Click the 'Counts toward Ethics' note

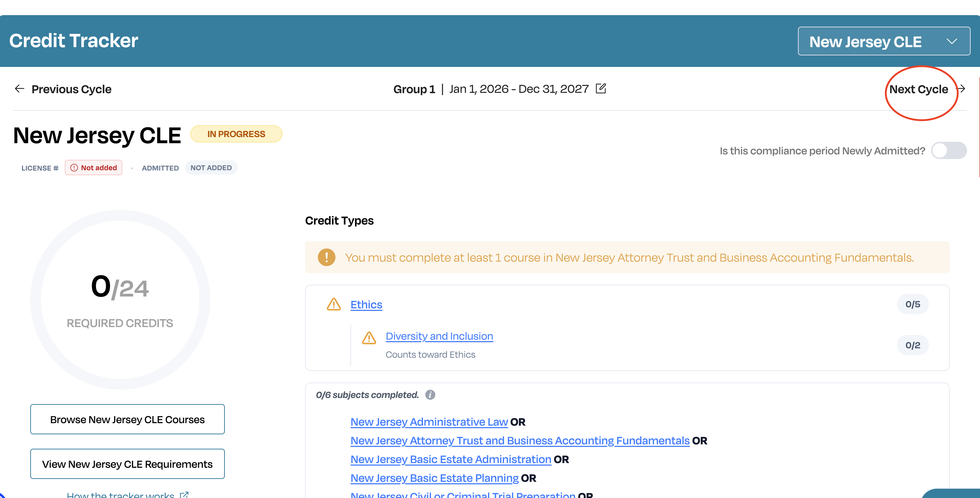coord(430,354)
